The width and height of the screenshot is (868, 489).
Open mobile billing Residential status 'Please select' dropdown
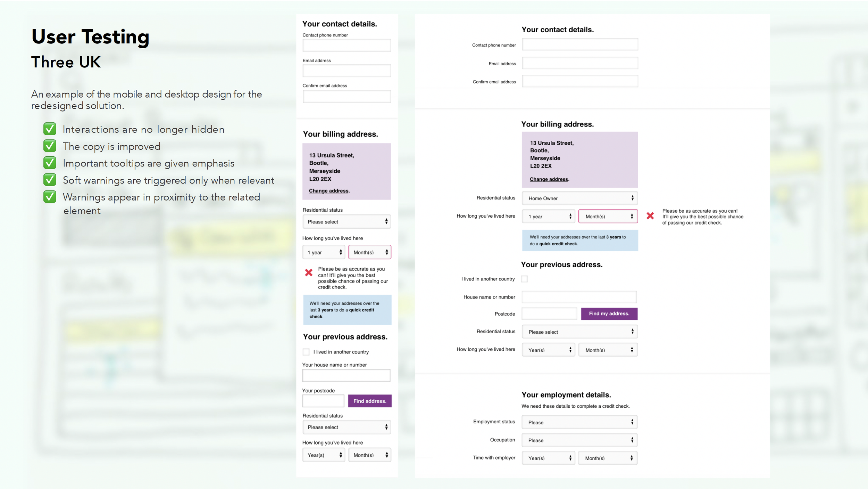(x=347, y=222)
